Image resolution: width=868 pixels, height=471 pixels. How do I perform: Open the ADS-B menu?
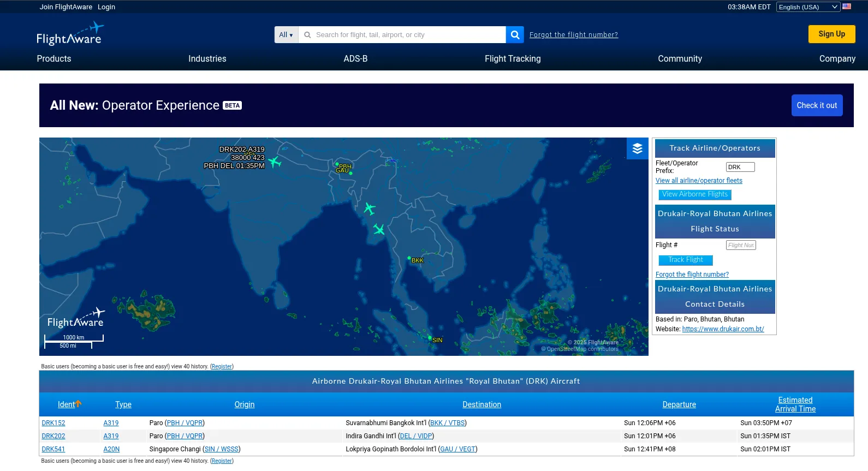355,58
